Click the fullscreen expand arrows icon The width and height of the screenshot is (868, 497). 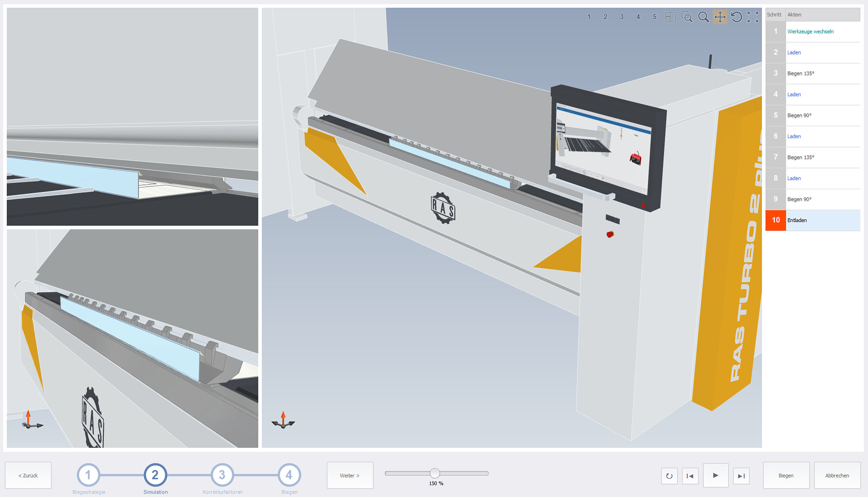tap(753, 17)
